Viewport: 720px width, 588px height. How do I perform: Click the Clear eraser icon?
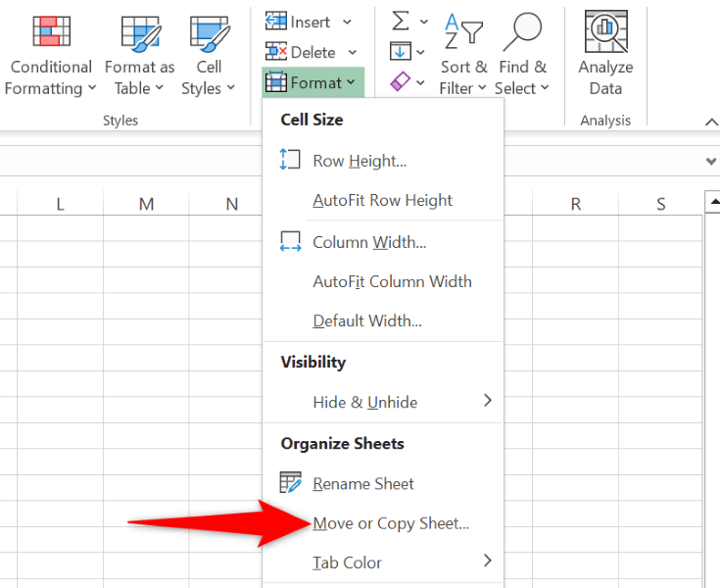pyautogui.click(x=401, y=81)
